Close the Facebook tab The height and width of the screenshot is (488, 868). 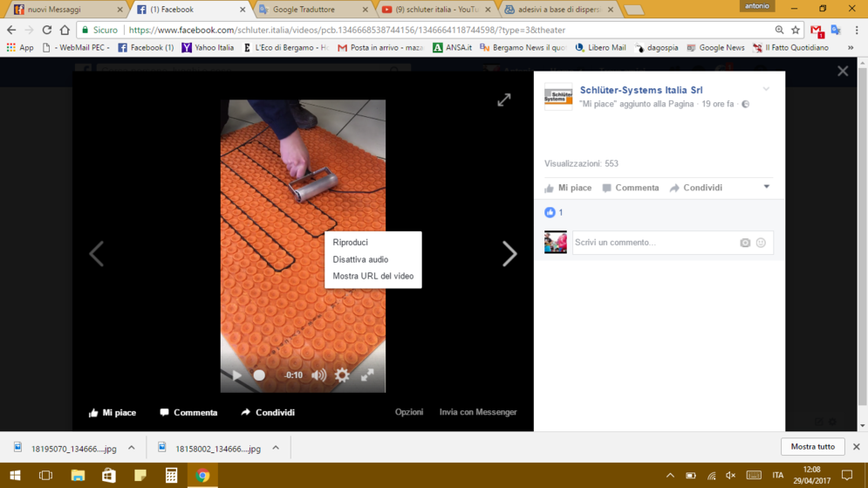point(243,10)
